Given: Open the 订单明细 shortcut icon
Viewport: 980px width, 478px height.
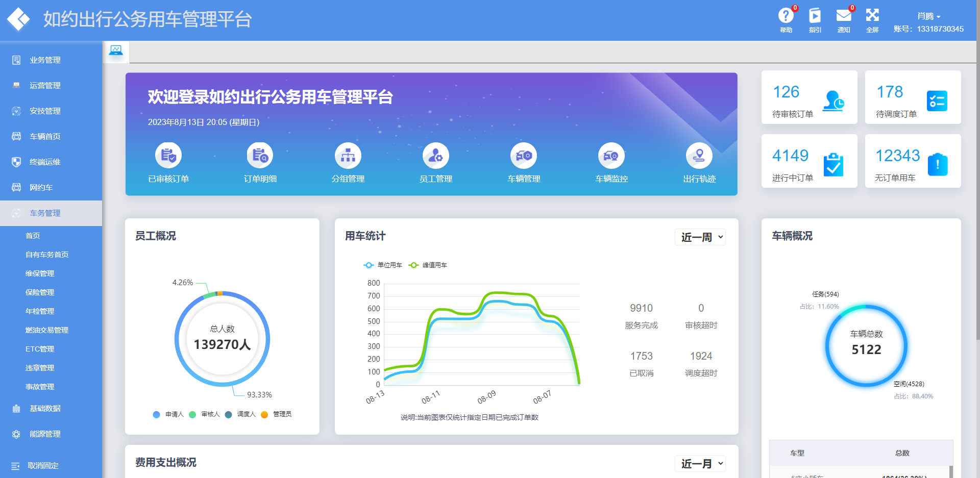Looking at the screenshot, I should [260, 156].
